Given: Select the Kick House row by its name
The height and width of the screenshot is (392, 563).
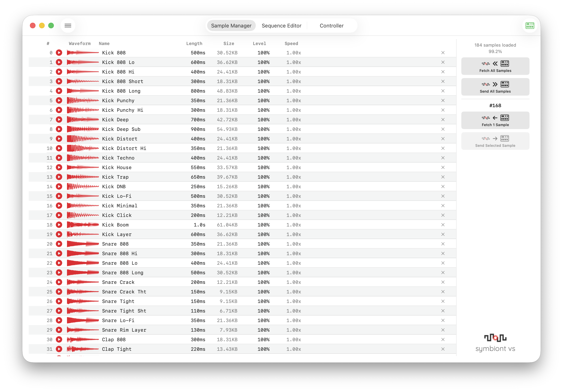Looking at the screenshot, I should [117, 167].
